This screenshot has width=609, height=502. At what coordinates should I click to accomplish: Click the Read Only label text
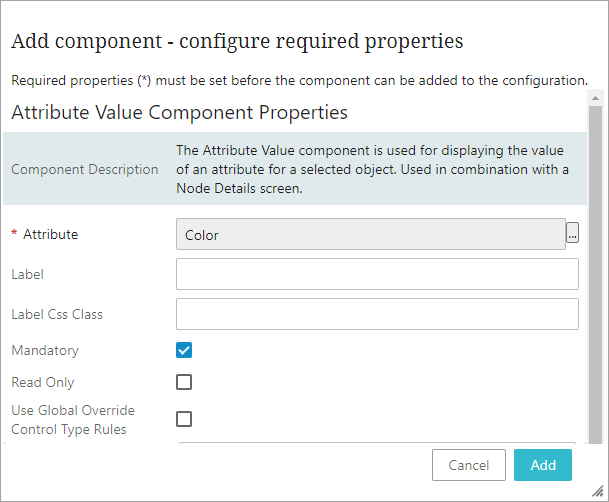pyautogui.click(x=43, y=382)
